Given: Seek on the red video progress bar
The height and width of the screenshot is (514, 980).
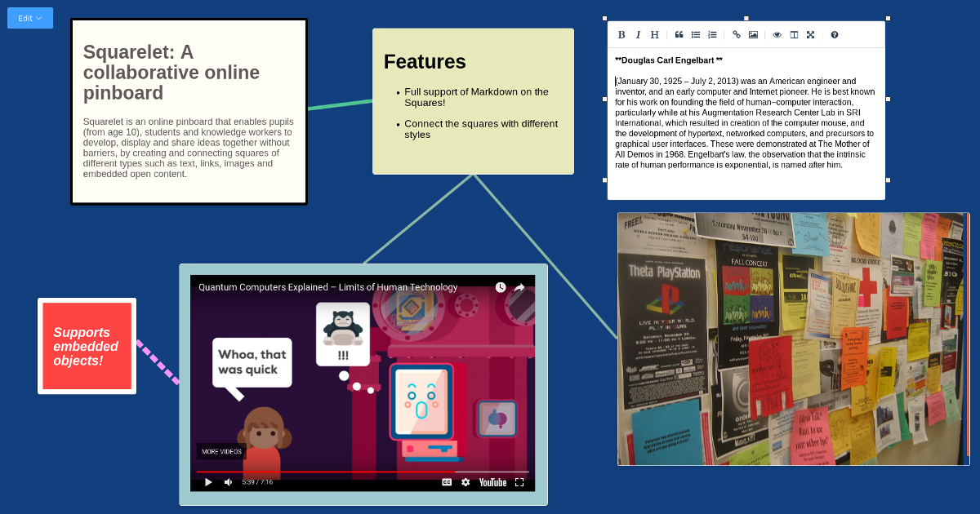Looking at the screenshot, I should coord(363,472).
